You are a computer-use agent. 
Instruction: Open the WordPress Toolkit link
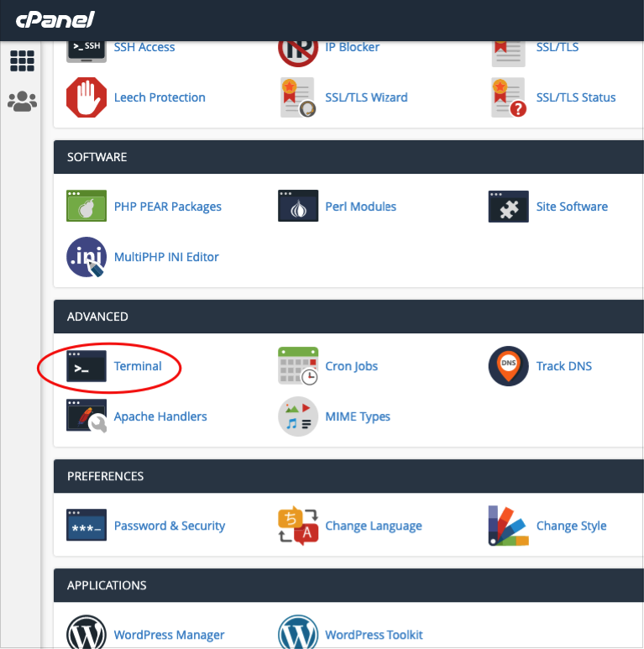click(374, 635)
